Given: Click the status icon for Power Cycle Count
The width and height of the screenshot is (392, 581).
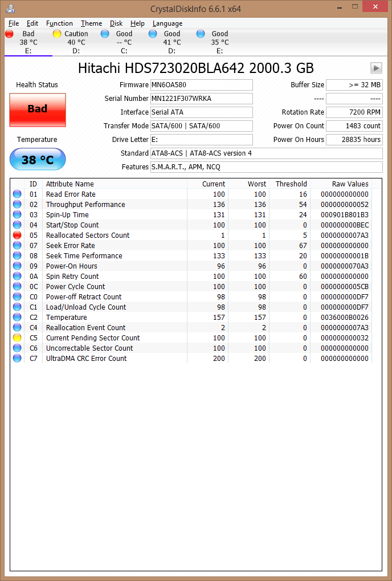Looking at the screenshot, I should point(17,286).
